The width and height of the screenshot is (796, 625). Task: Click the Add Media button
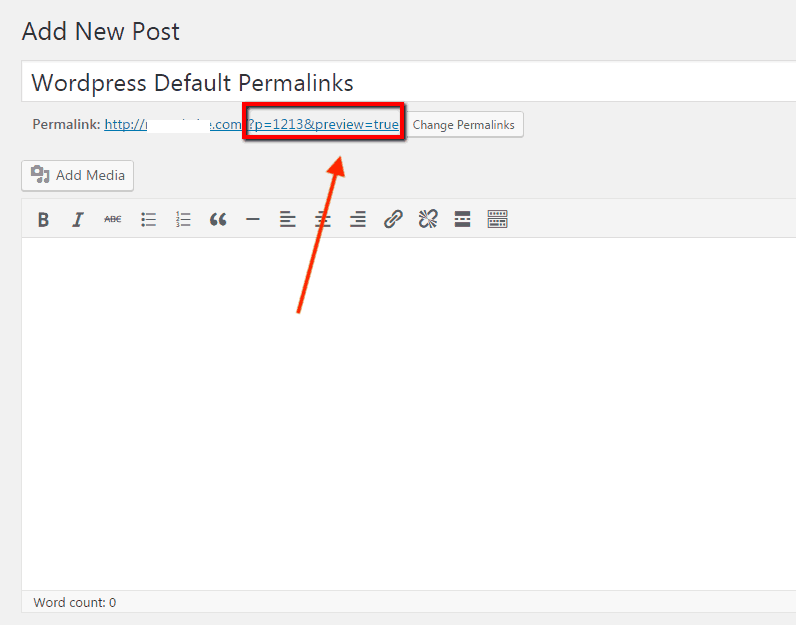pyautogui.click(x=78, y=176)
